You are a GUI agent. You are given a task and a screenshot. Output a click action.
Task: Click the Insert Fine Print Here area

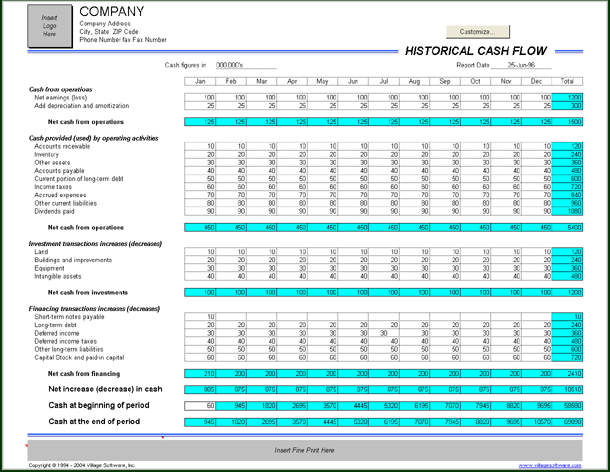(305, 450)
